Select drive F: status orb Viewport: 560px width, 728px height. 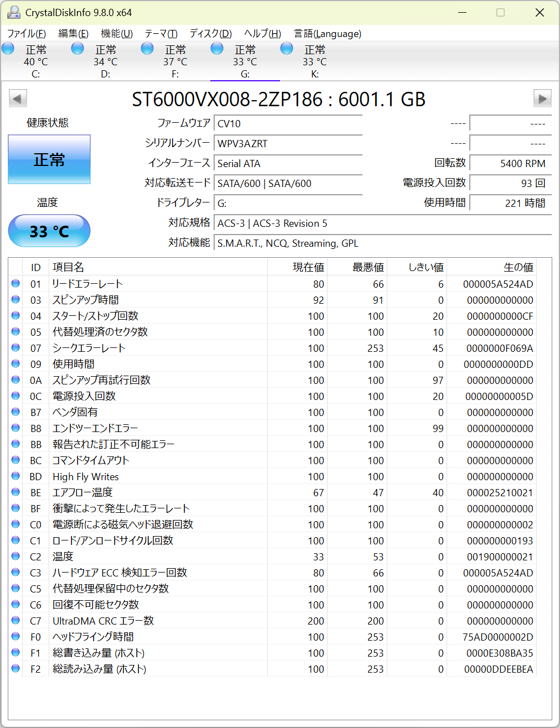coord(147,49)
